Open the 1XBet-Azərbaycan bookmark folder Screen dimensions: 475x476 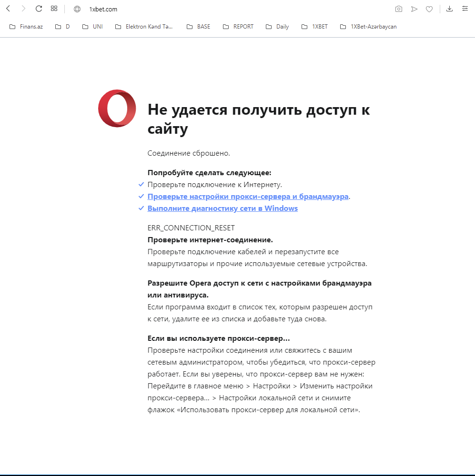coord(368,27)
